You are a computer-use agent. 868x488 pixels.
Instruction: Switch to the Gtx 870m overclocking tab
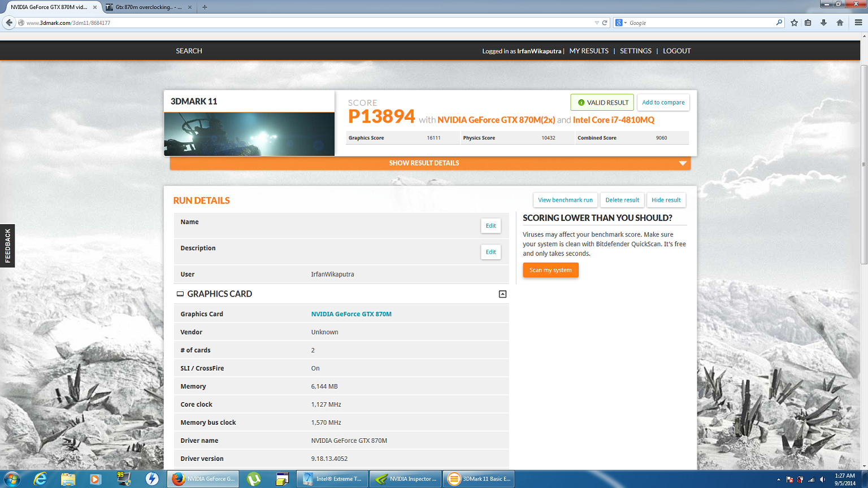coord(148,7)
